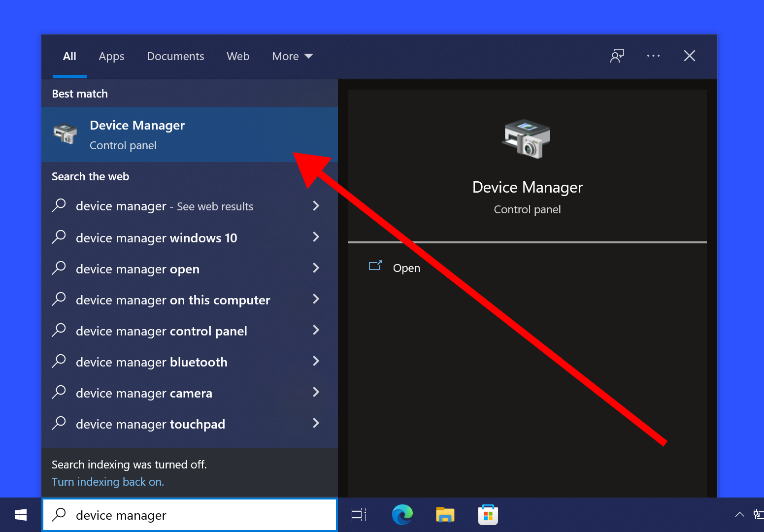
Task: Select the Open action in the preview pane
Action: 406,267
